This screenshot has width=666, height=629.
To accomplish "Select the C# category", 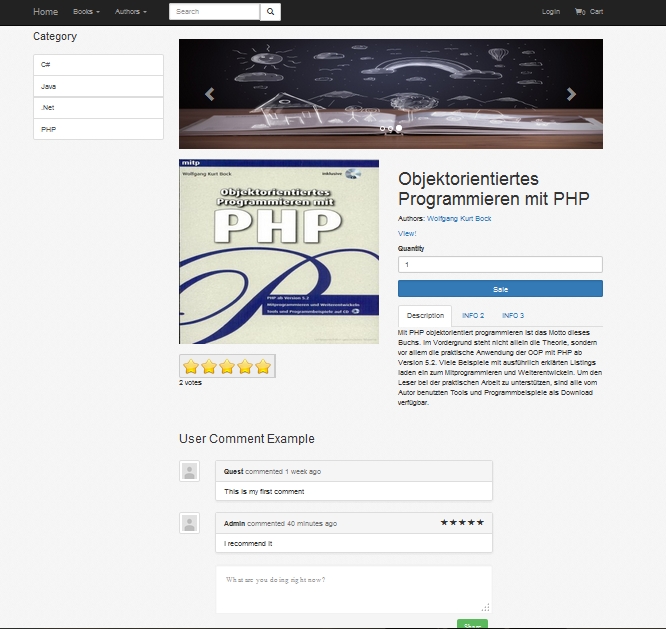I will pos(99,65).
